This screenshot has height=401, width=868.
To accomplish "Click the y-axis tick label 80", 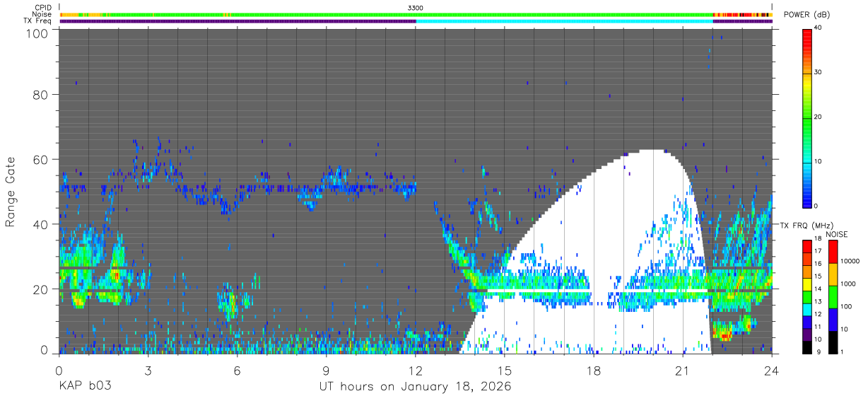I will click(41, 94).
